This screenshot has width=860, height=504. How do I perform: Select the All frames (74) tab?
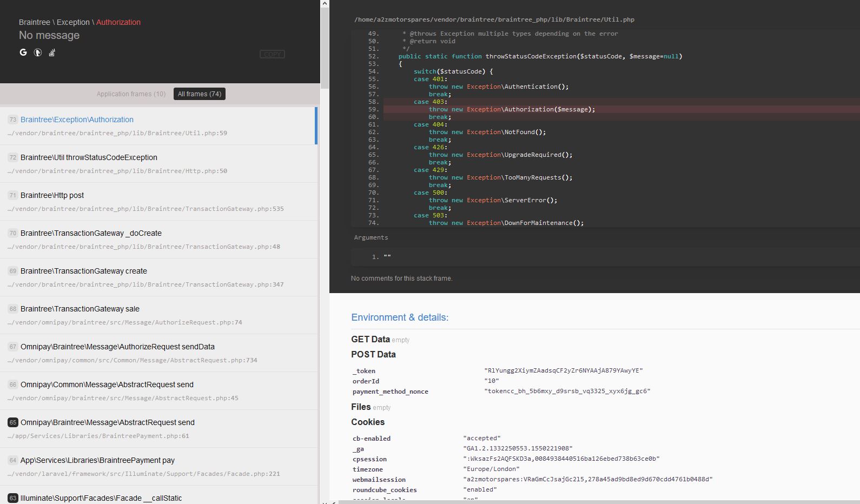click(200, 94)
